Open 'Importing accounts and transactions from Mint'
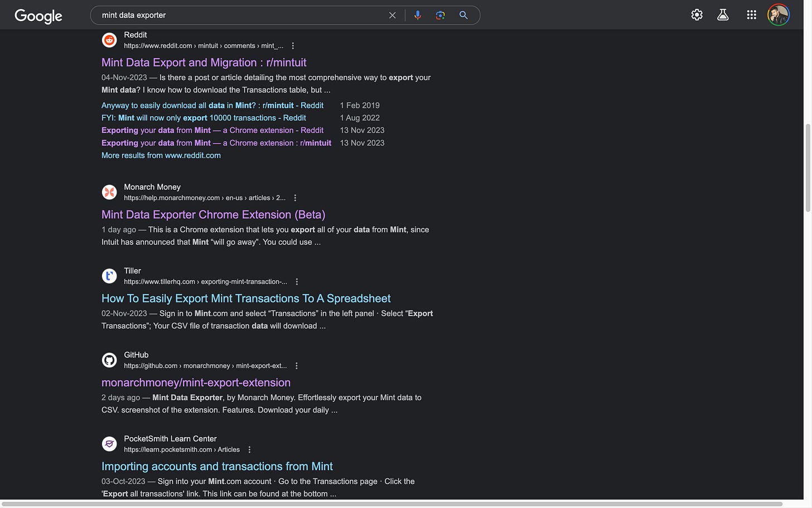This screenshot has height=508, width=812. tap(217, 466)
